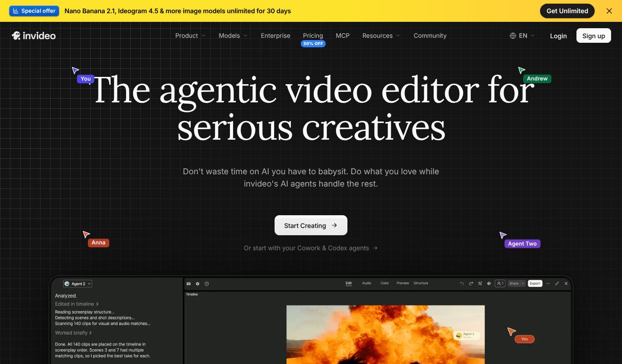Image resolution: width=622 pixels, height=364 pixels.
Task: Open the Community page
Action: 430,35
